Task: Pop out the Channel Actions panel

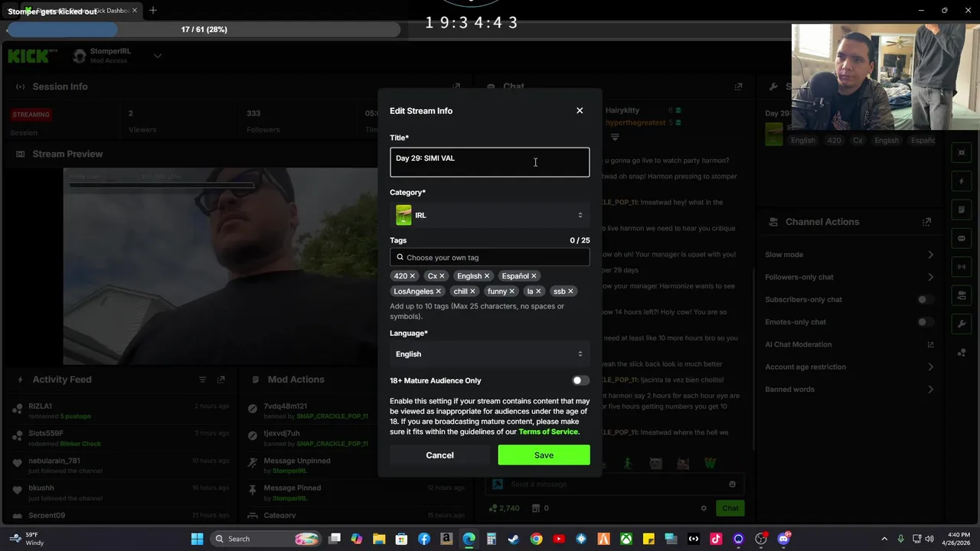Action: click(x=927, y=222)
